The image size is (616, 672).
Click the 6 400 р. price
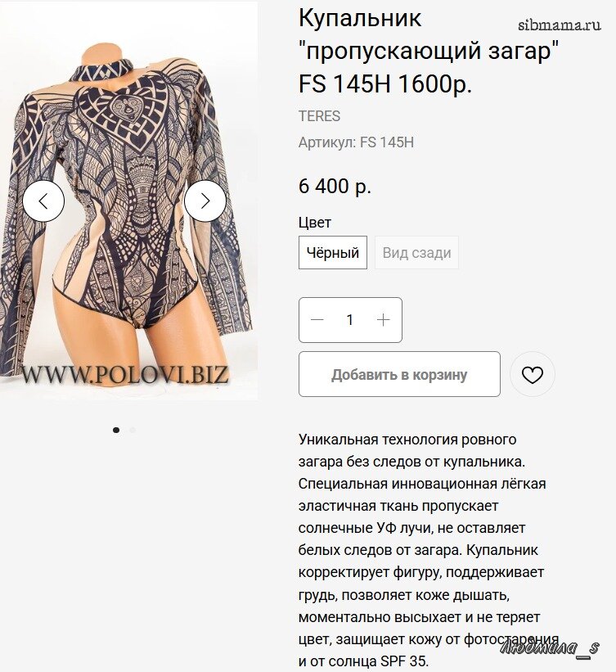click(x=335, y=186)
